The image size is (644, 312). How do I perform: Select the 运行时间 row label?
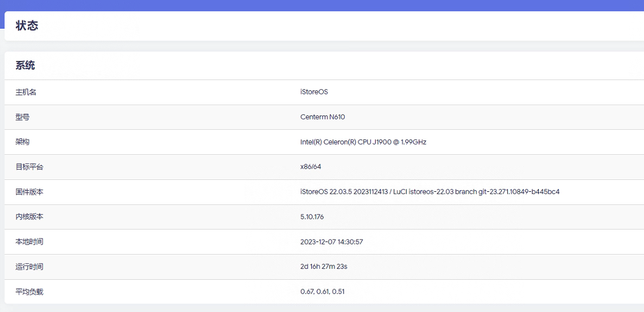[x=29, y=267]
